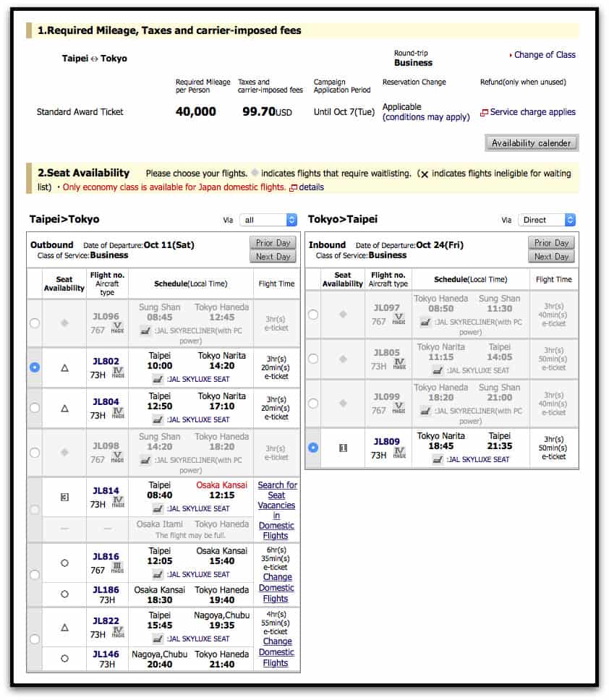The image size is (609, 700).
Task: Go to Next Day for outbound flights
Action: [273, 256]
